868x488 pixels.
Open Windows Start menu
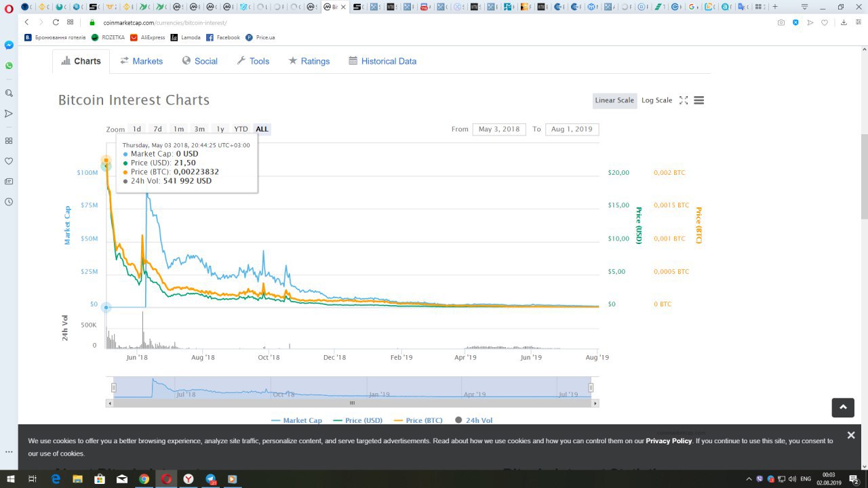click(10, 479)
